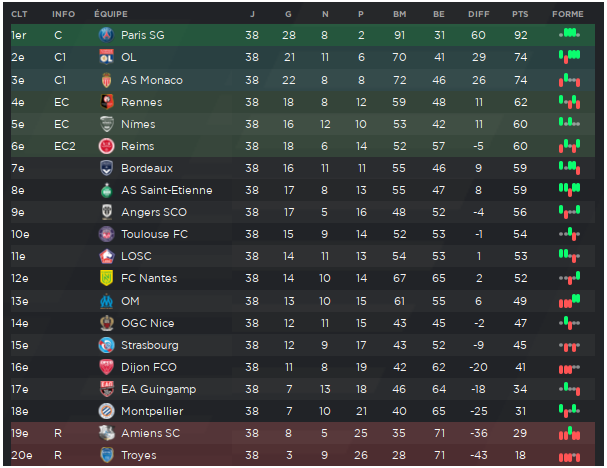Click the OL club logo
This screenshot has width=607, height=468.
point(106,57)
